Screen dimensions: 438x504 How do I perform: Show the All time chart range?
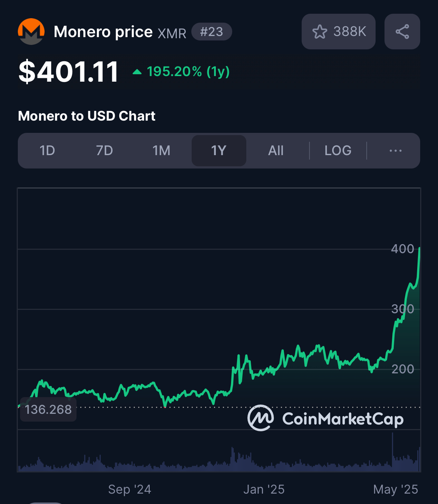(x=276, y=151)
